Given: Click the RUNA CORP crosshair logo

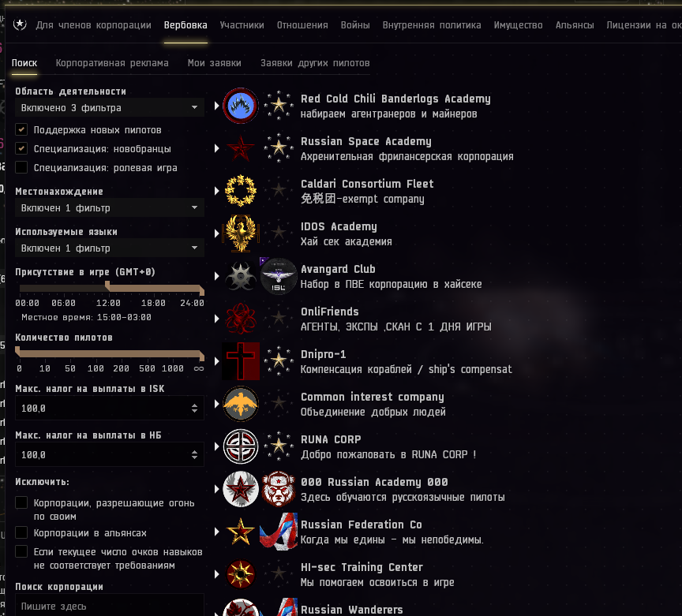Looking at the screenshot, I should 241,446.
